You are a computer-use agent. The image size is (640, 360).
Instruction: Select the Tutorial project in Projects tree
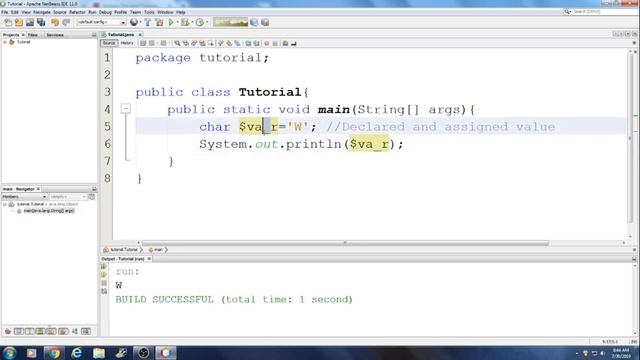point(23,42)
